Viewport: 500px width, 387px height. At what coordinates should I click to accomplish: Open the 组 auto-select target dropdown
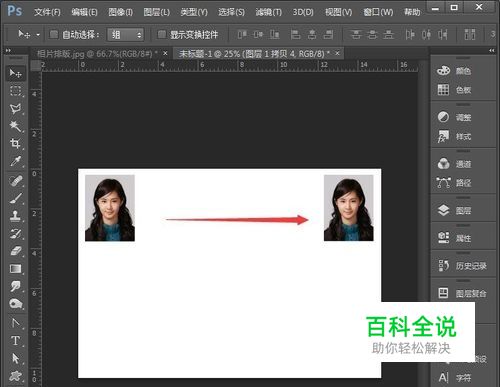click(125, 35)
